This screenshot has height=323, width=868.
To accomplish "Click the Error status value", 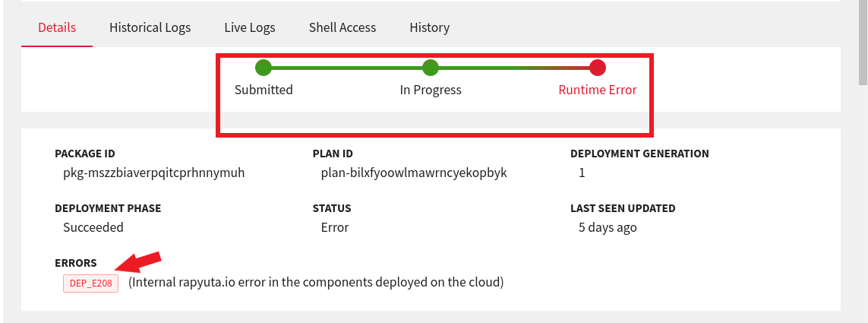I will pyautogui.click(x=335, y=227).
